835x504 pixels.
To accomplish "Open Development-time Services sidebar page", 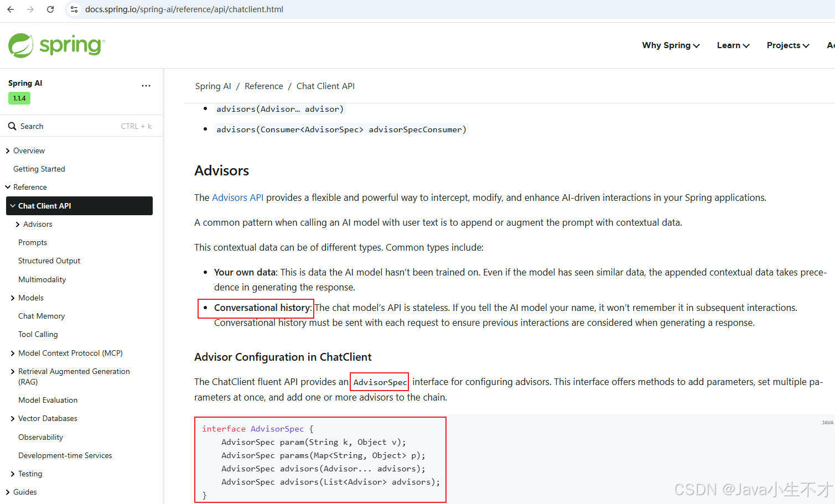I will [x=65, y=455].
